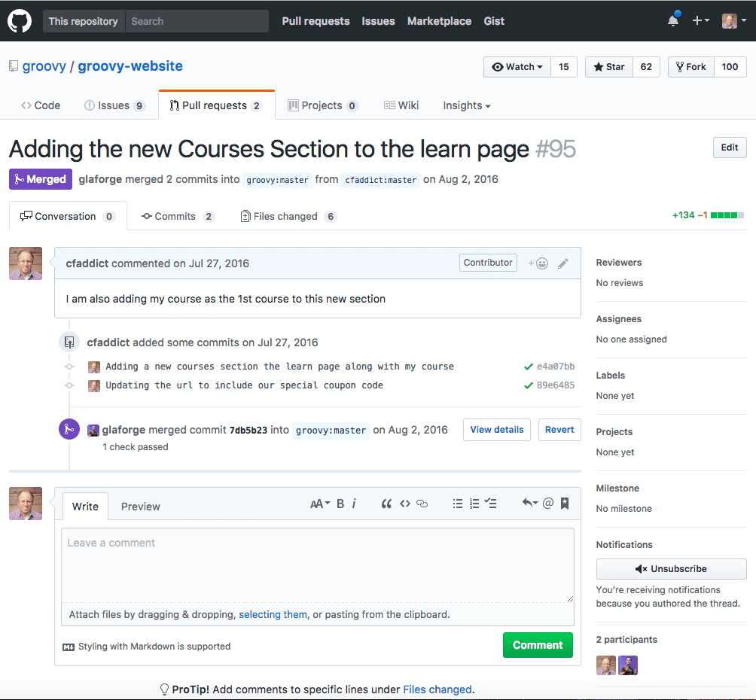
Task: Expand the Watch dropdown
Action: 517,67
